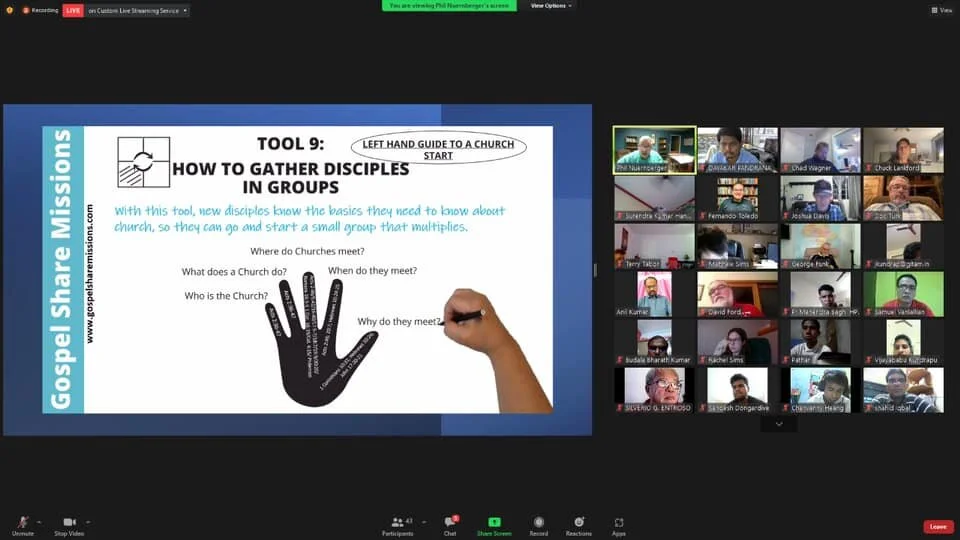Show the next page of video thumbnails

[779, 424]
